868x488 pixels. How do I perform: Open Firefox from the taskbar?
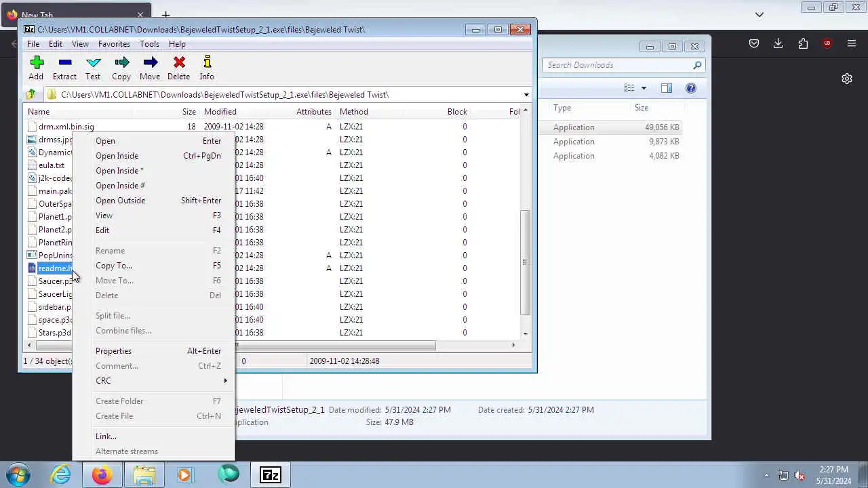(102, 474)
